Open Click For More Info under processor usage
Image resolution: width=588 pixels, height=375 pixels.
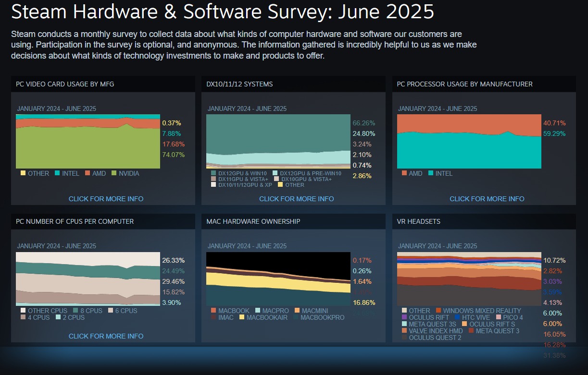487,199
